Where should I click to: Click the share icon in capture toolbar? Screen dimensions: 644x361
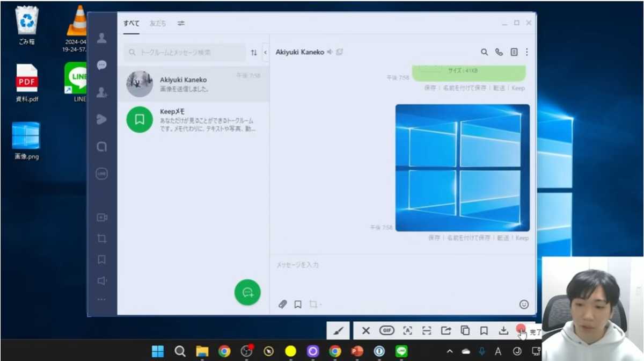[445, 330]
